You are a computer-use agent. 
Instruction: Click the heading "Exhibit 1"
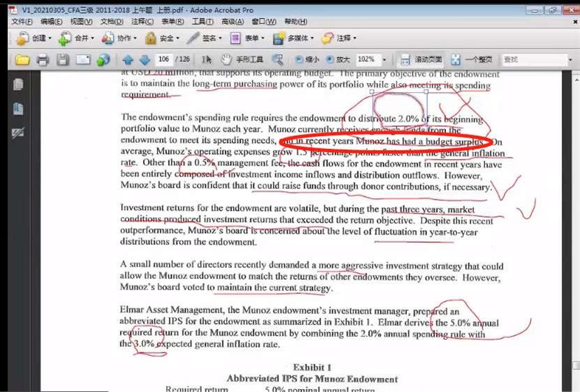pos(312,367)
